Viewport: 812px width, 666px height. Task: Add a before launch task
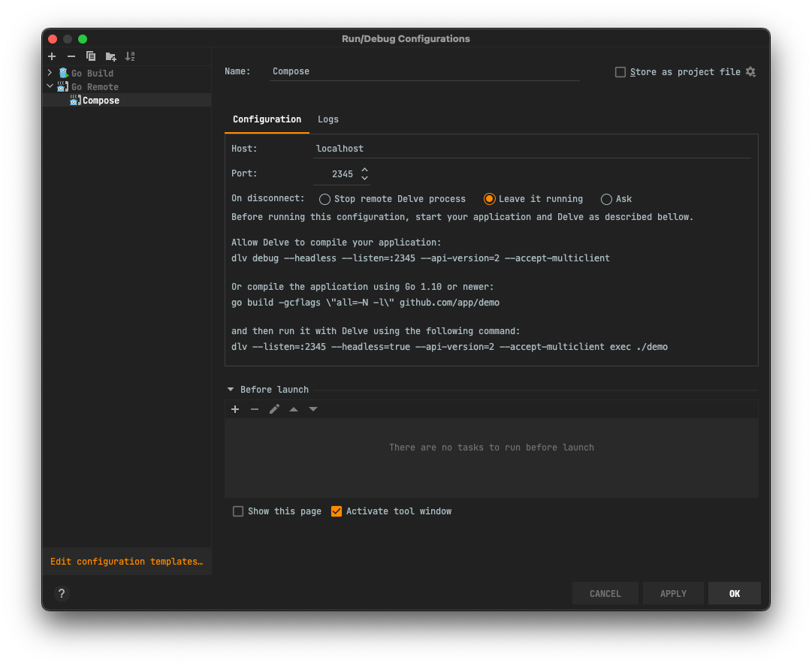pyautogui.click(x=235, y=409)
